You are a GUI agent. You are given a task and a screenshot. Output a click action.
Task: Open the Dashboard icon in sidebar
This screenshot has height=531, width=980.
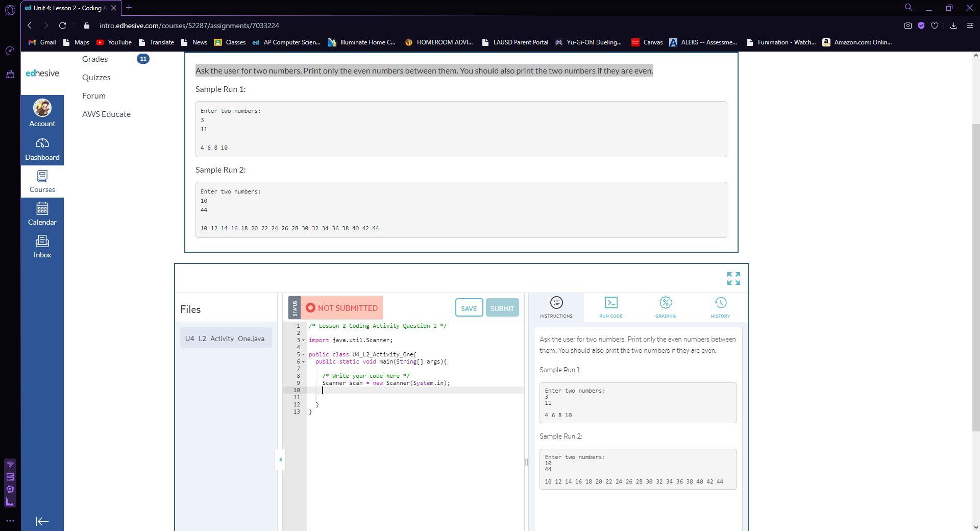(x=42, y=149)
